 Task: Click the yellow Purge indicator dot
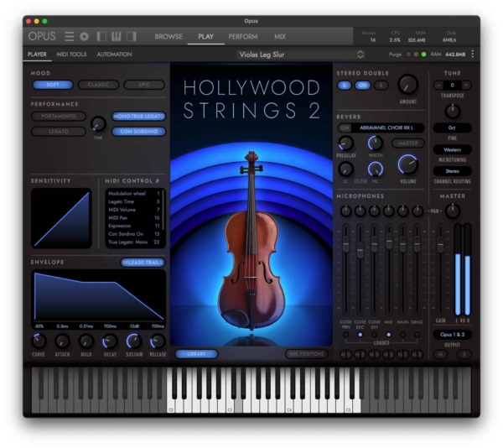click(x=416, y=55)
